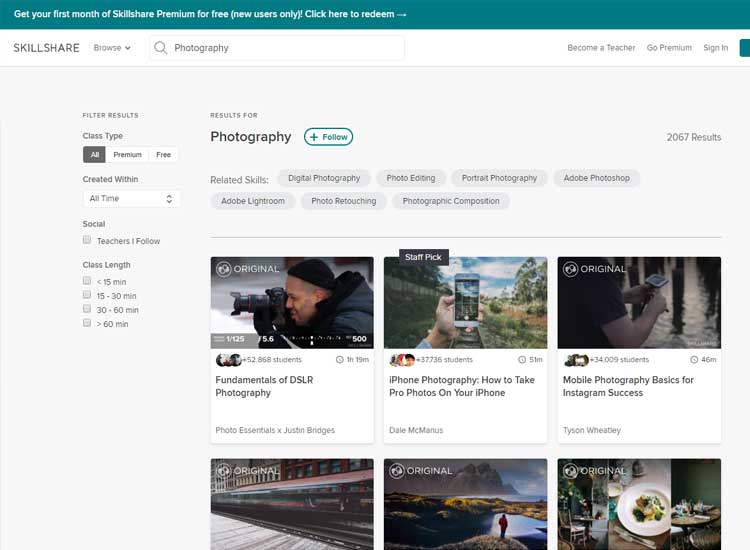
Task: Click the search magnifier icon
Action: pyautogui.click(x=161, y=47)
